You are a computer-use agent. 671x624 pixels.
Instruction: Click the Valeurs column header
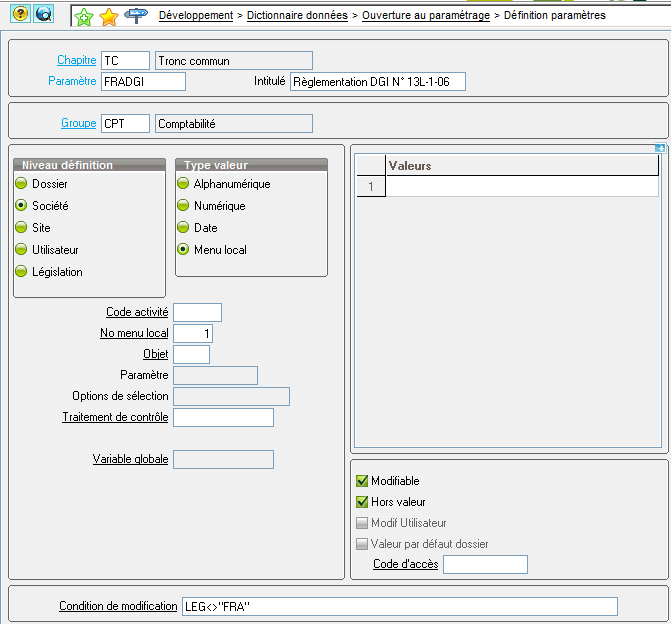522,165
